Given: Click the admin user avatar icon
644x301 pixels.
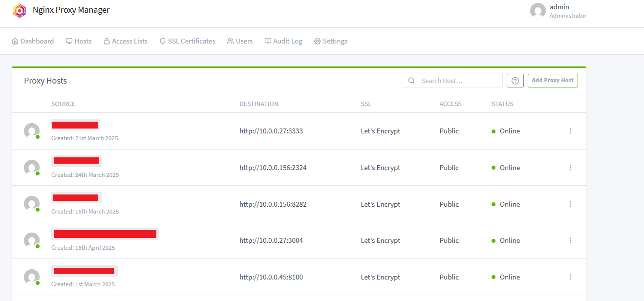Looking at the screenshot, I should (x=537, y=11).
